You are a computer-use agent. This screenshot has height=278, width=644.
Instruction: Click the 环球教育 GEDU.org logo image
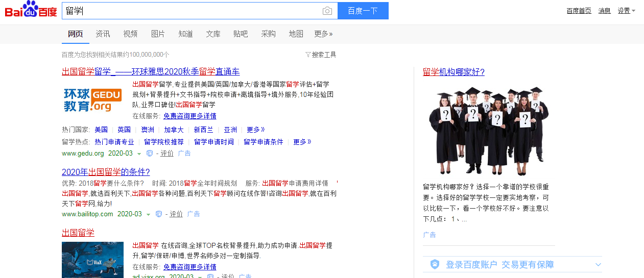(x=92, y=100)
